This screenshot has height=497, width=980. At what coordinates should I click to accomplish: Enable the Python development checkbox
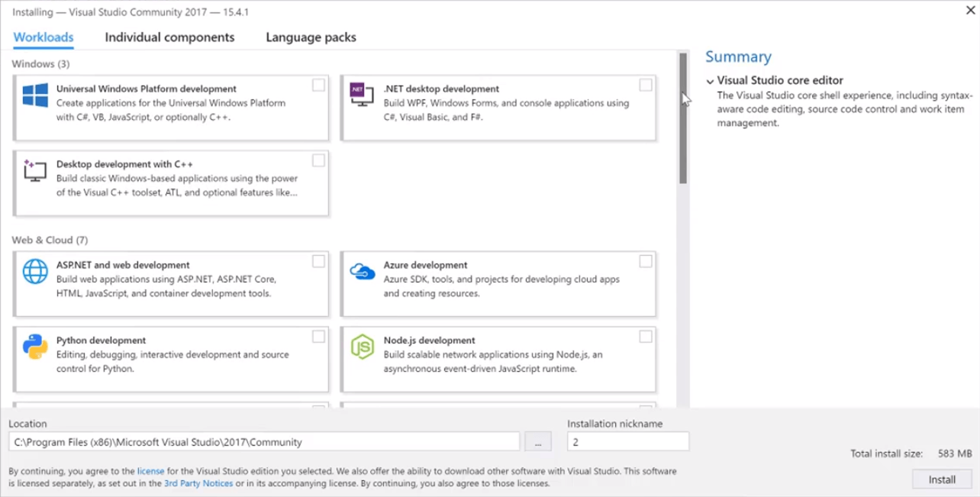click(318, 337)
